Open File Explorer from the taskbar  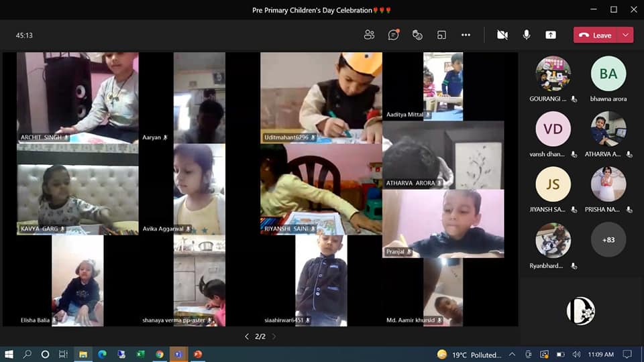coord(83,354)
